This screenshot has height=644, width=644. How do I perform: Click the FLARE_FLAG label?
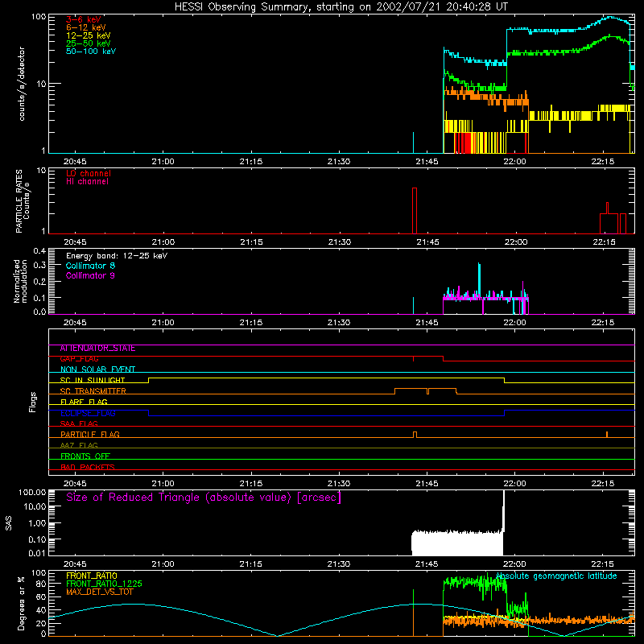pos(84,402)
